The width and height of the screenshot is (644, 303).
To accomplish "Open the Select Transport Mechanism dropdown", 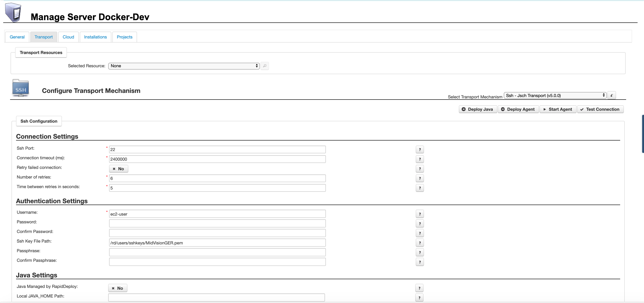I will tap(555, 95).
